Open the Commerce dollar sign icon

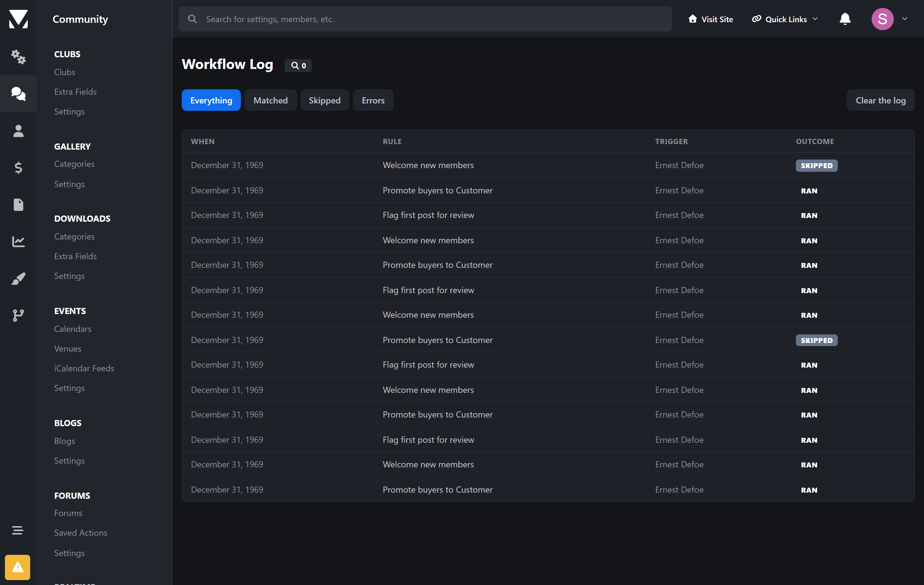click(x=18, y=167)
